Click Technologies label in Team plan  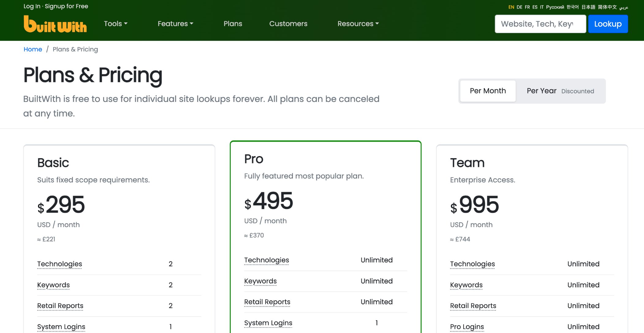472,264
